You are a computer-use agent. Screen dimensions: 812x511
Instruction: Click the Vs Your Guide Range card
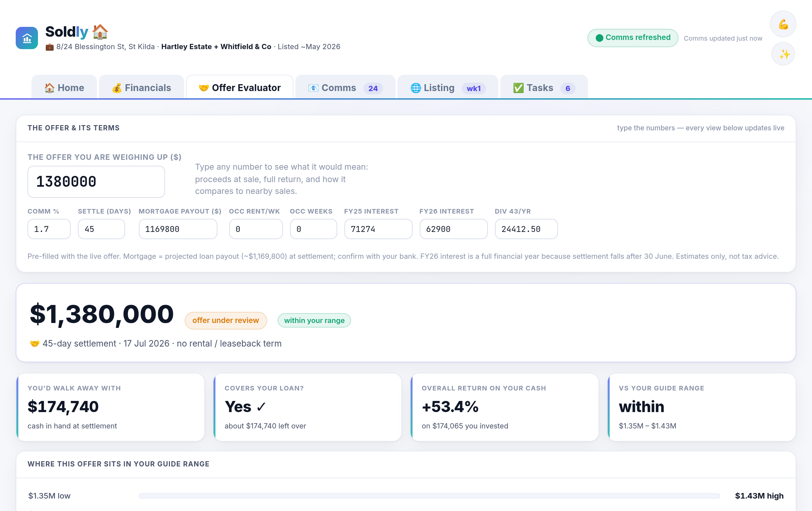701,407
